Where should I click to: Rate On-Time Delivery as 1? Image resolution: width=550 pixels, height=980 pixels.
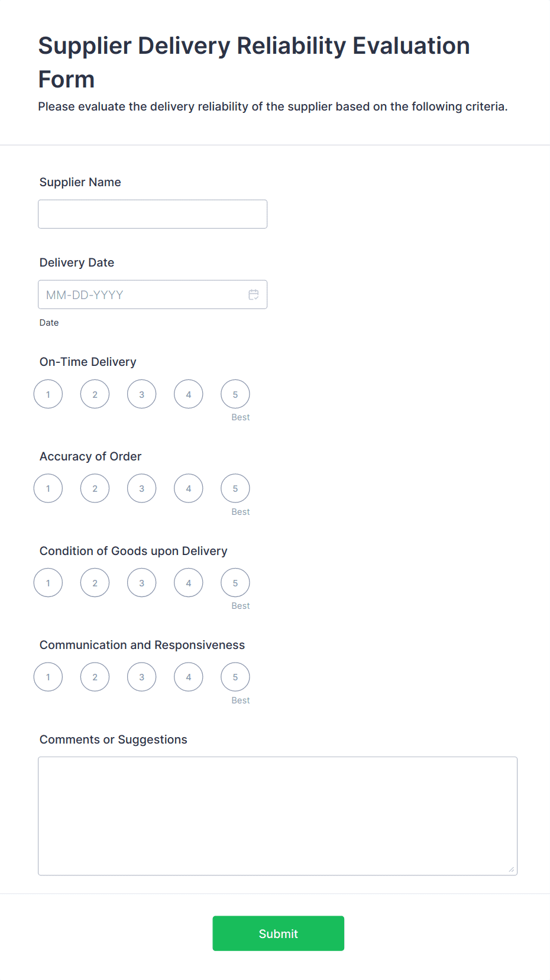point(48,394)
